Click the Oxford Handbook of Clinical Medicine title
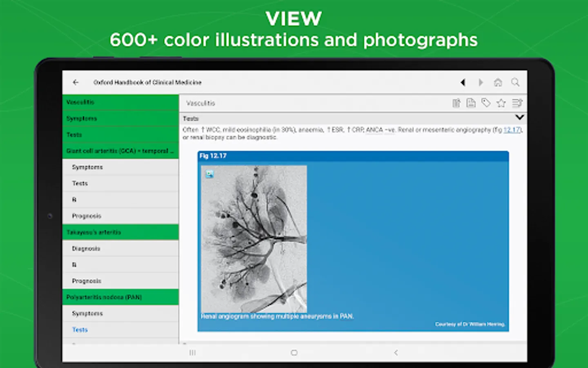588x368 pixels. pyautogui.click(x=147, y=82)
